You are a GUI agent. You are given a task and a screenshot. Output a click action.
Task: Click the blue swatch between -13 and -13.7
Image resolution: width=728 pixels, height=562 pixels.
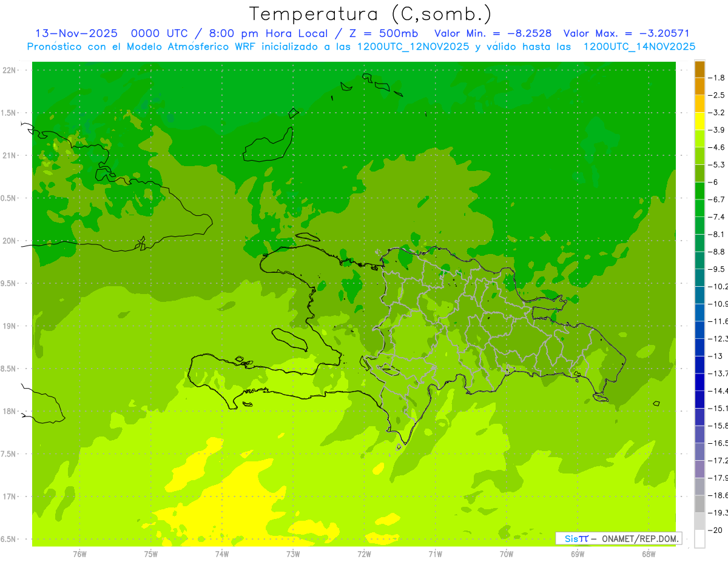click(x=699, y=364)
